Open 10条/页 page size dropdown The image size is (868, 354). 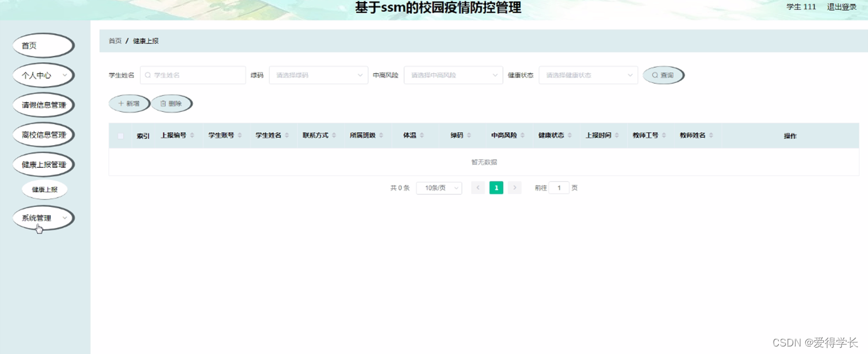(x=439, y=187)
